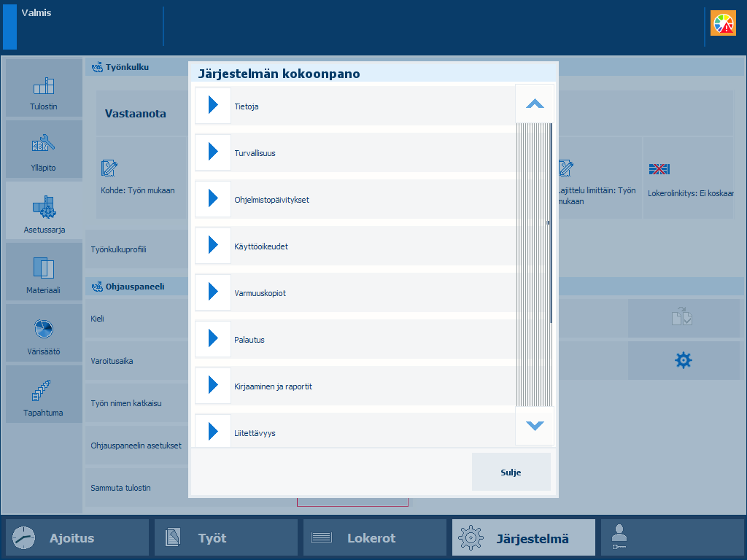Viewport: 747px width, 560px height.
Task: Open the Tapahtuma sidebar section
Action: 44,394
